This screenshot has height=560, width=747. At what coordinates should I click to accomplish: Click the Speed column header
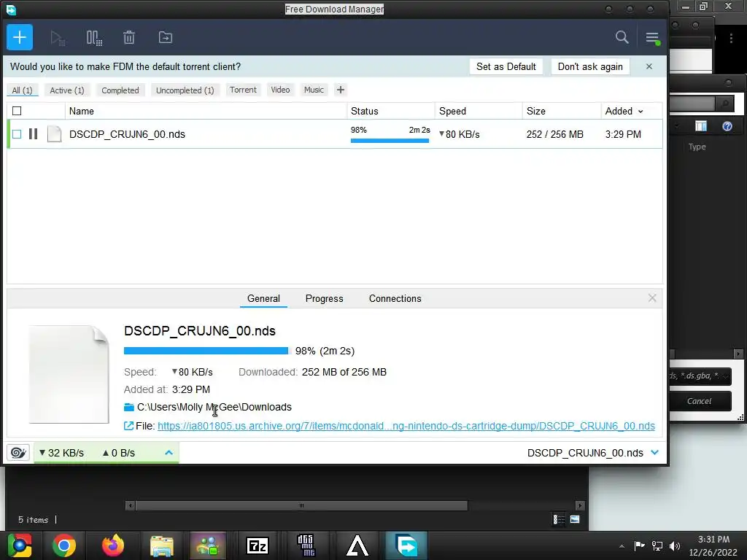coord(479,111)
